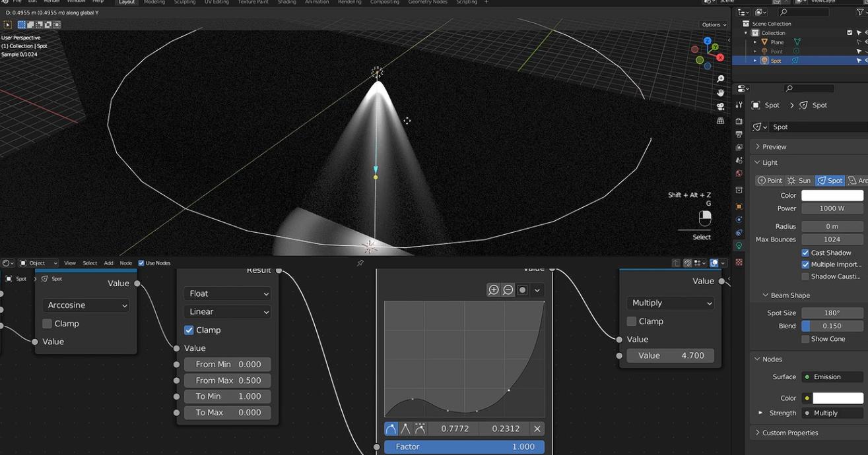Toggle Clamp checkbox in Arccosine node
The height and width of the screenshot is (455, 868).
(47, 324)
